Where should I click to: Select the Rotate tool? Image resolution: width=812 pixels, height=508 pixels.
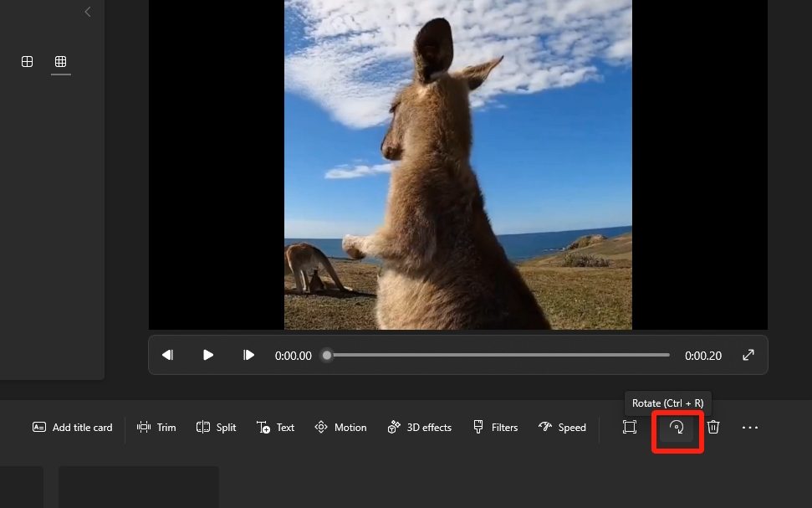point(677,427)
